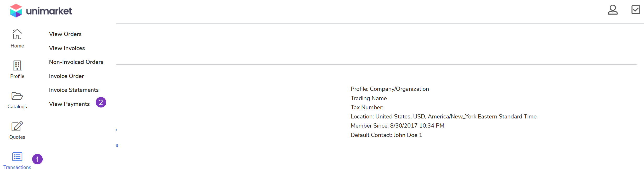Open Non-Invoiced Orders
The width and height of the screenshot is (644, 180).
(x=76, y=62)
